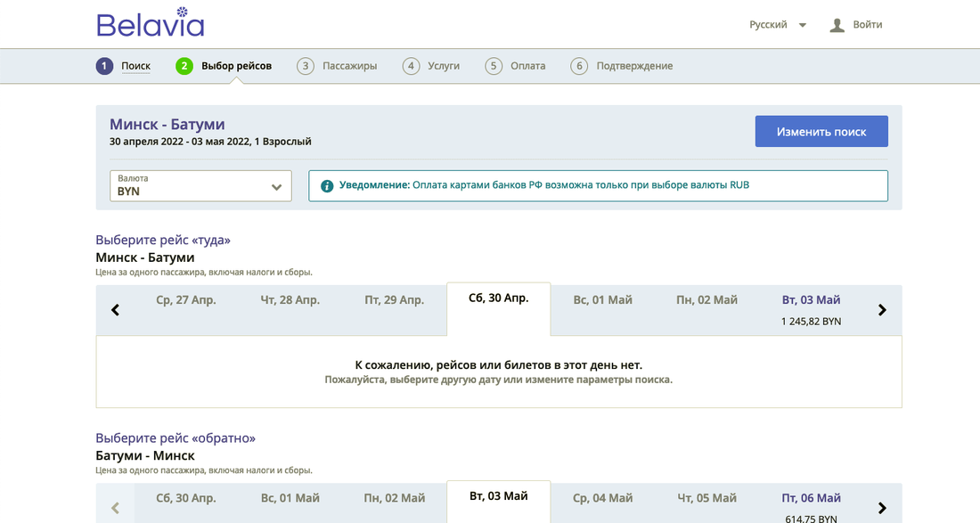Click the Belavia logo
The height and width of the screenshot is (523, 980).
(150, 22)
